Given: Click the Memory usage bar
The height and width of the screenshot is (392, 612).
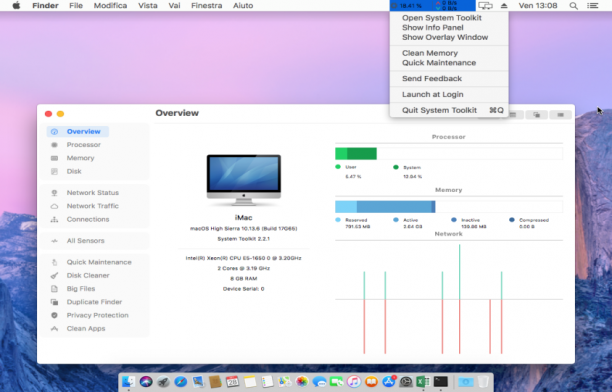Looking at the screenshot, I should [x=448, y=207].
